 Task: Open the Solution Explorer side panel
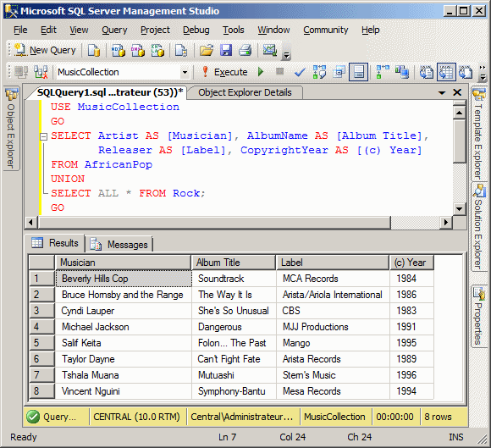point(478,227)
